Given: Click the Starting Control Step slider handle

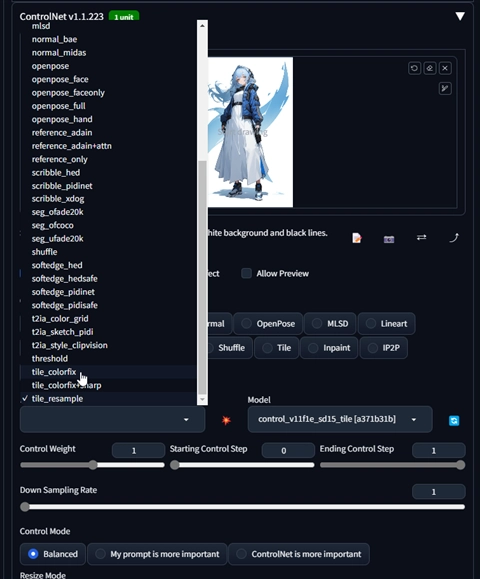Looking at the screenshot, I should coord(174,465).
